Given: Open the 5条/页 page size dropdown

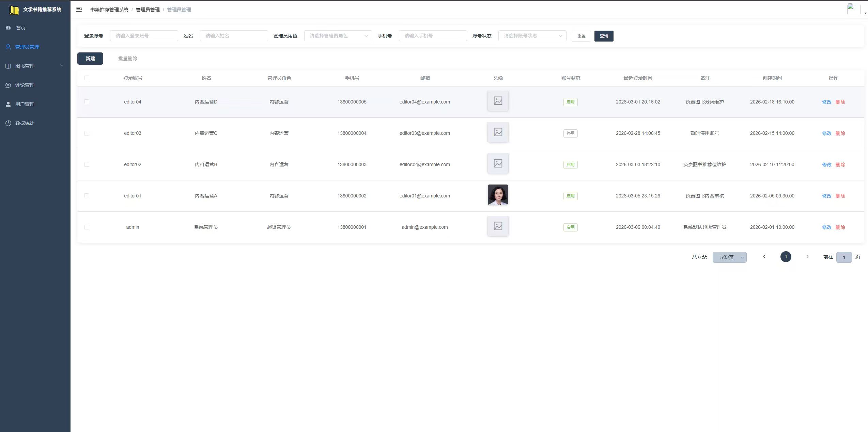Looking at the screenshot, I should coord(729,257).
